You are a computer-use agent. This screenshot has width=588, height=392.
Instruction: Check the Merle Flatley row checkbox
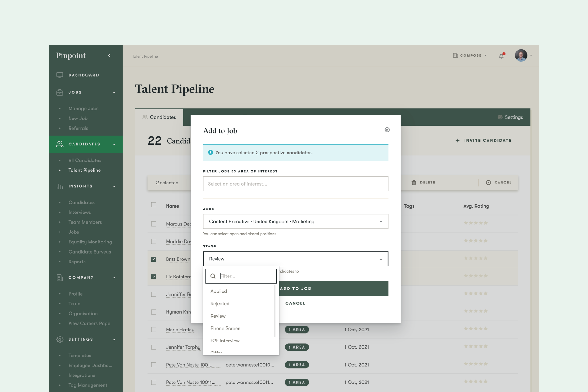point(154,330)
